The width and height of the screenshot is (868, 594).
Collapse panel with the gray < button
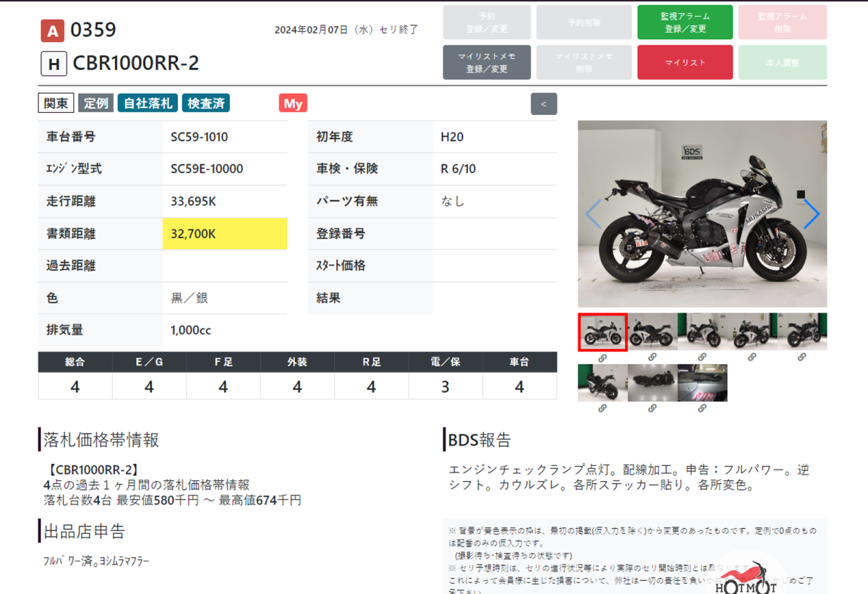pos(544,103)
